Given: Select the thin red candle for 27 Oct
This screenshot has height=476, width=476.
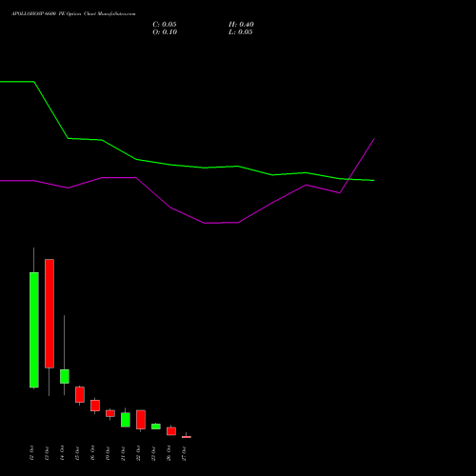Looking at the screenshot, I should click(187, 437).
